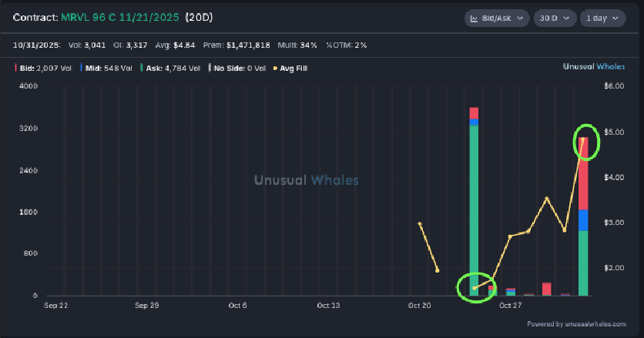
Task: Toggle the Avg Fill line in the legend
Action: point(290,69)
